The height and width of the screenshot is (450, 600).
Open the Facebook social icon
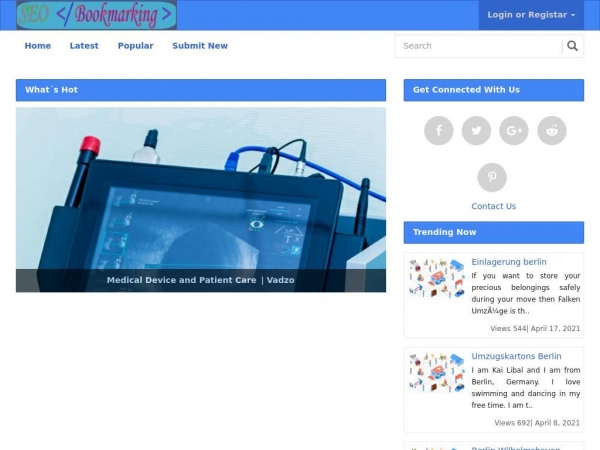(x=439, y=130)
